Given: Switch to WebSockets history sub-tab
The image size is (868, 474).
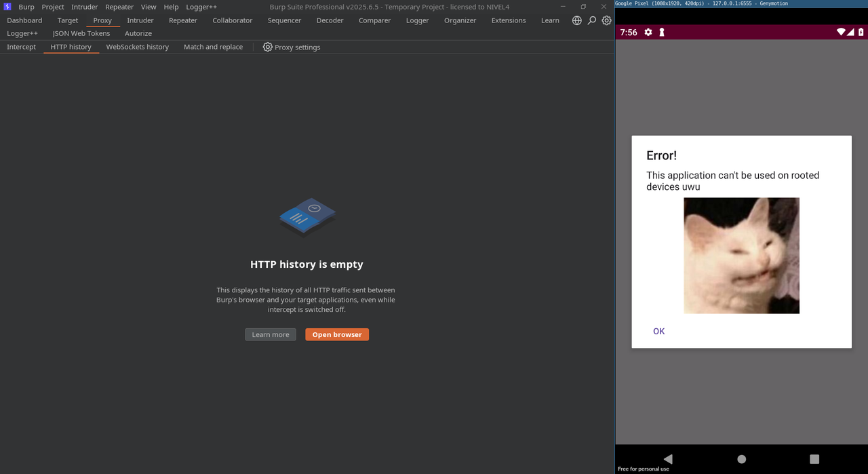Looking at the screenshot, I should tap(138, 47).
